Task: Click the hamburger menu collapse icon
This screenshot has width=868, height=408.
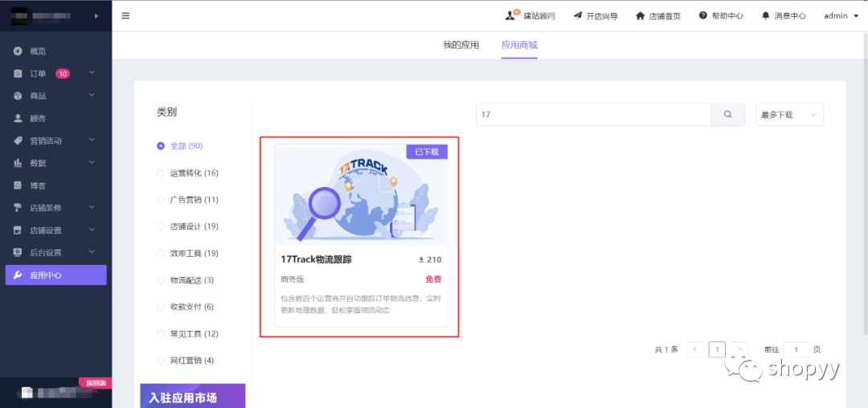Action: [125, 15]
